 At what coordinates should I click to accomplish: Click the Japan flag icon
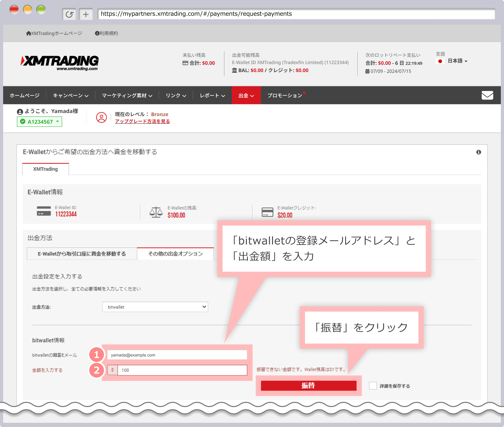(x=440, y=61)
